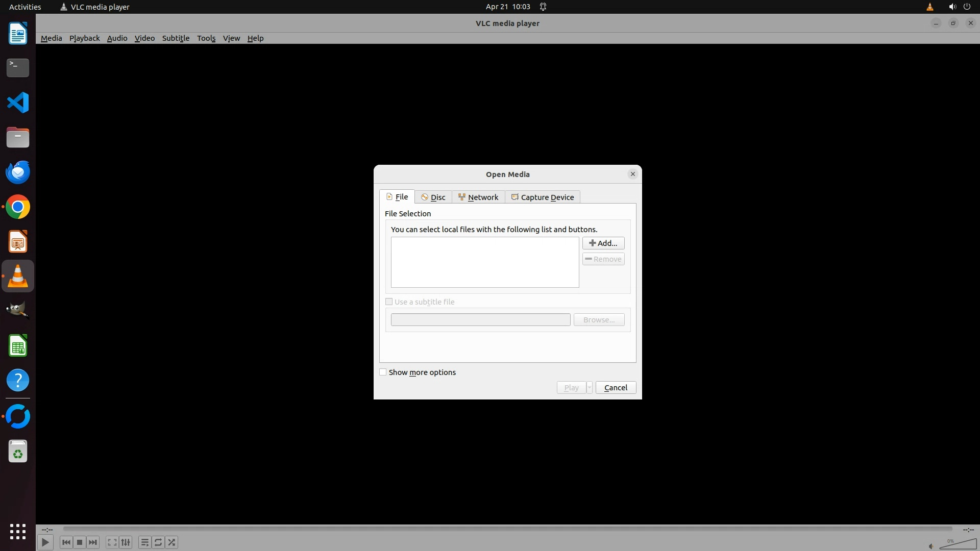Viewport: 980px width, 551px height.
Task: Enable Show more options checkbox
Action: click(x=383, y=372)
